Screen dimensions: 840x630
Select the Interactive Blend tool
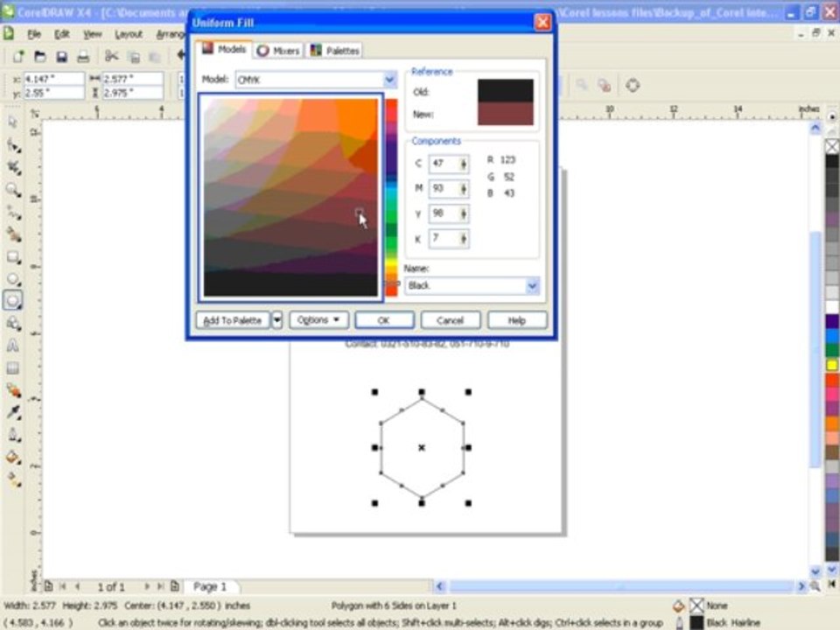click(x=13, y=390)
